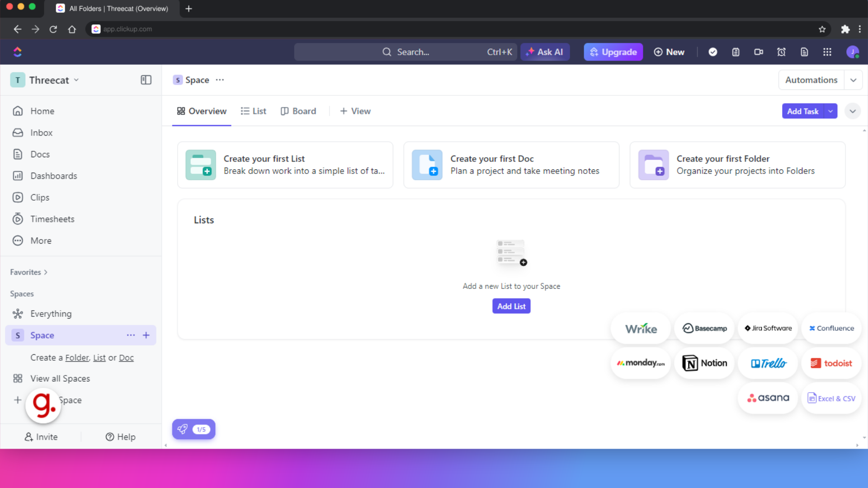The width and height of the screenshot is (868, 488).
Task: Click the Doc link in sidebar
Action: click(x=126, y=358)
